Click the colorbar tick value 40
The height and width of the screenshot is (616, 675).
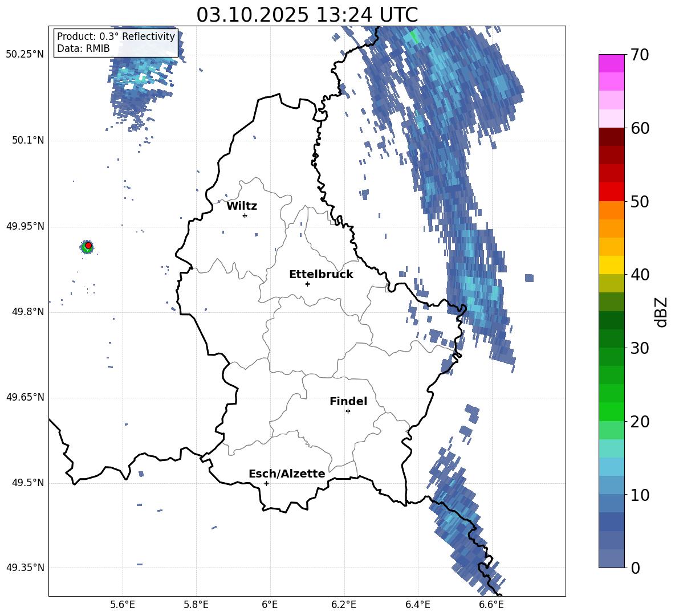639,275
